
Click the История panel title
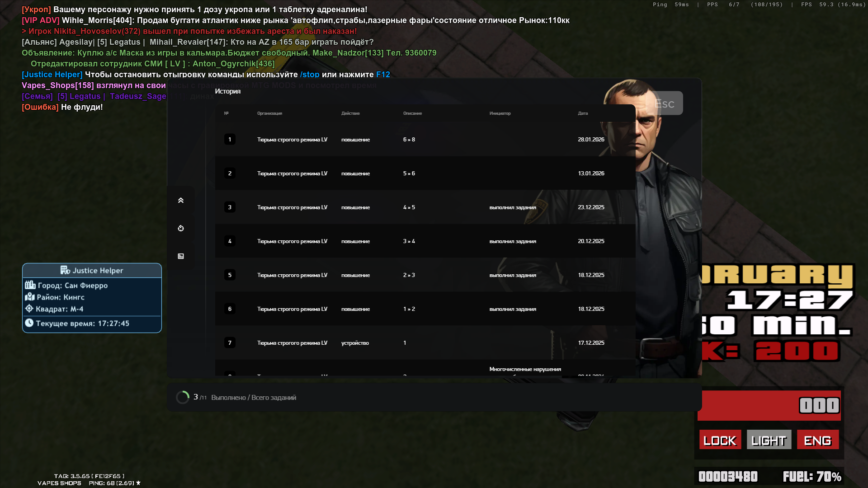coord(227,91)
